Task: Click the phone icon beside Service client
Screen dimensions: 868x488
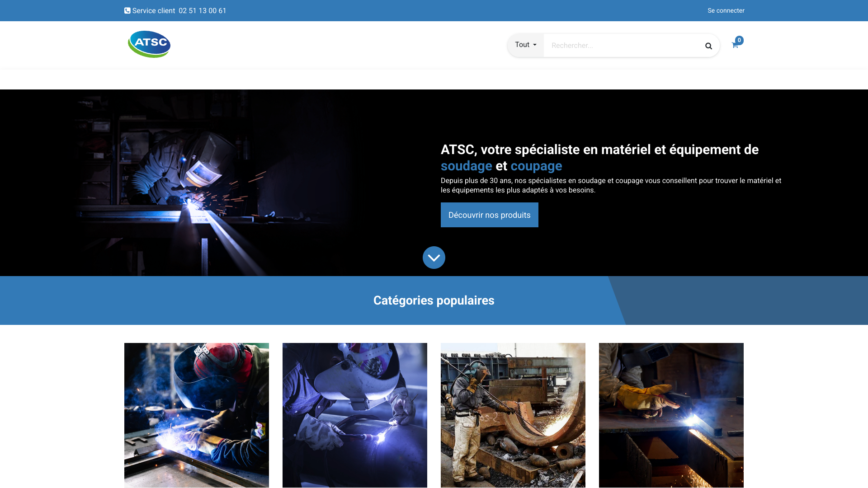Action: (127, 11)
